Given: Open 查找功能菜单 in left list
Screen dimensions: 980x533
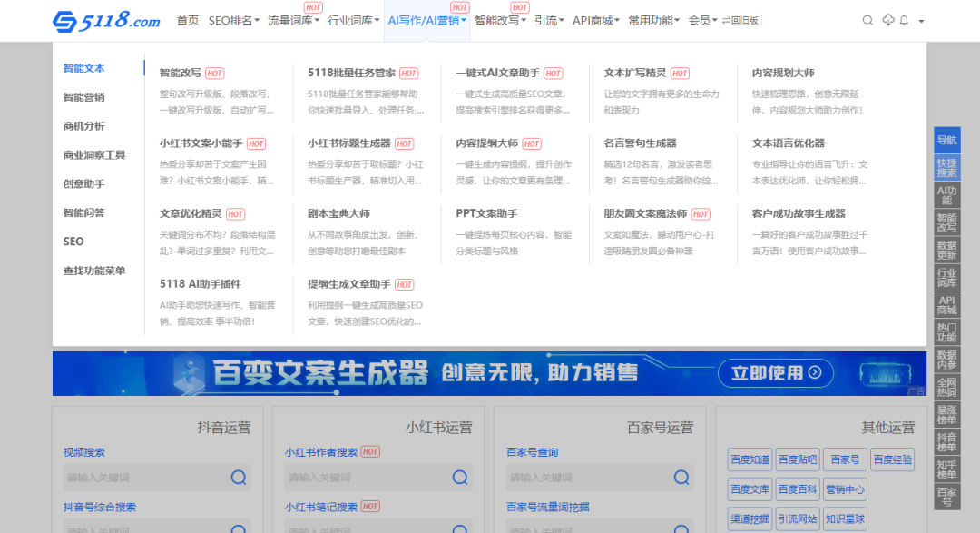Looking at the screenshot, I should tap(94, 271).
